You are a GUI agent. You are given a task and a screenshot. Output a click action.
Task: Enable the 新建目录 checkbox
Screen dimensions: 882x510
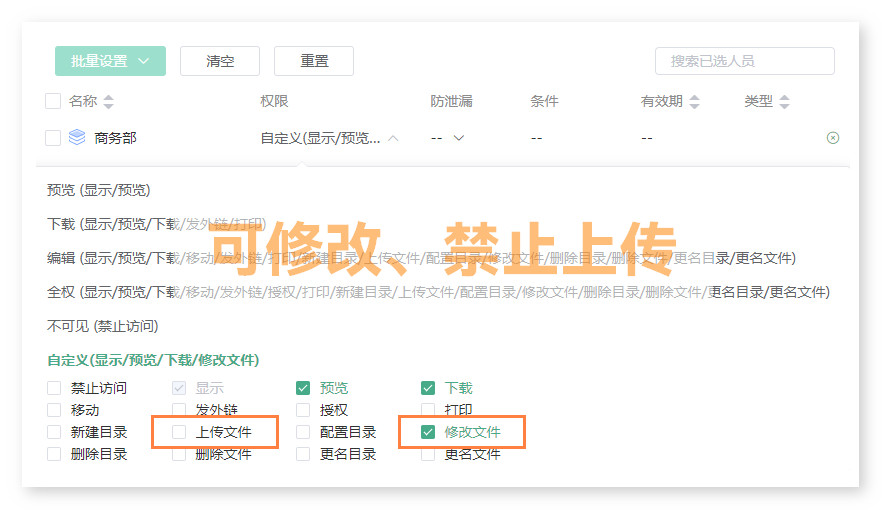54,432
